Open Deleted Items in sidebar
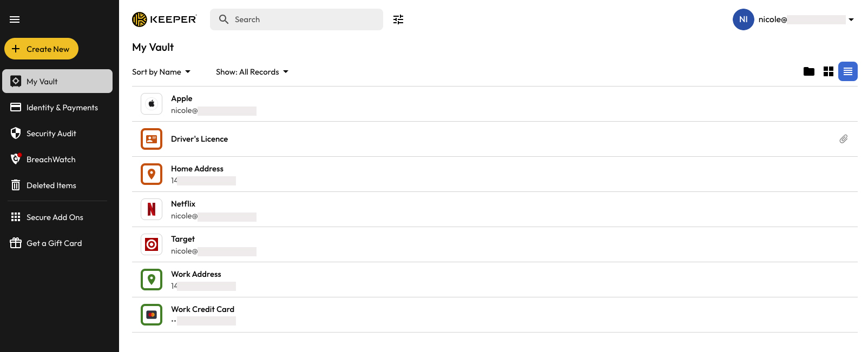Screen dimensions: 868x352 (x=51, y=185)
